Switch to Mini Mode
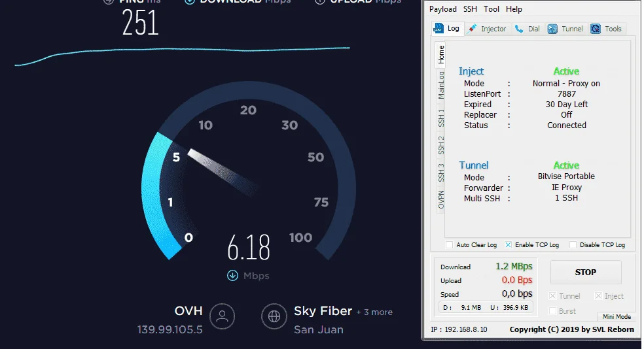Screen dimensions: 644x349 pos(617,316)
